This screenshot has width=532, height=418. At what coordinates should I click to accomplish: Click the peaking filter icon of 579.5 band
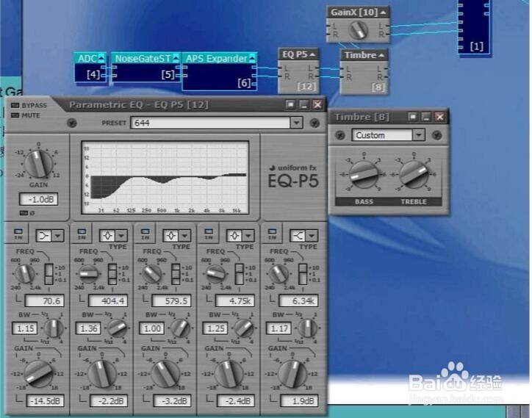(x=171, y=236)
